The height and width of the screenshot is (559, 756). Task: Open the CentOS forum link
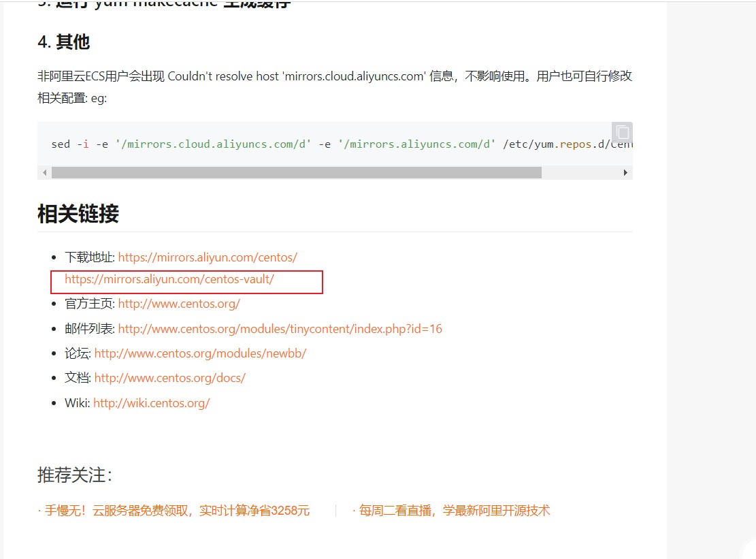click(200, 353)
